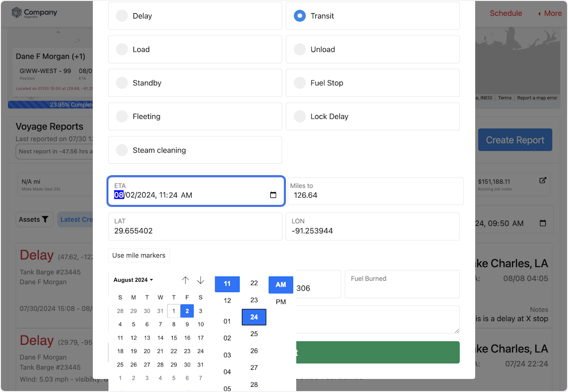
Task: Click the Assets filter funnel icon
Action: click(x=45, y=220)
